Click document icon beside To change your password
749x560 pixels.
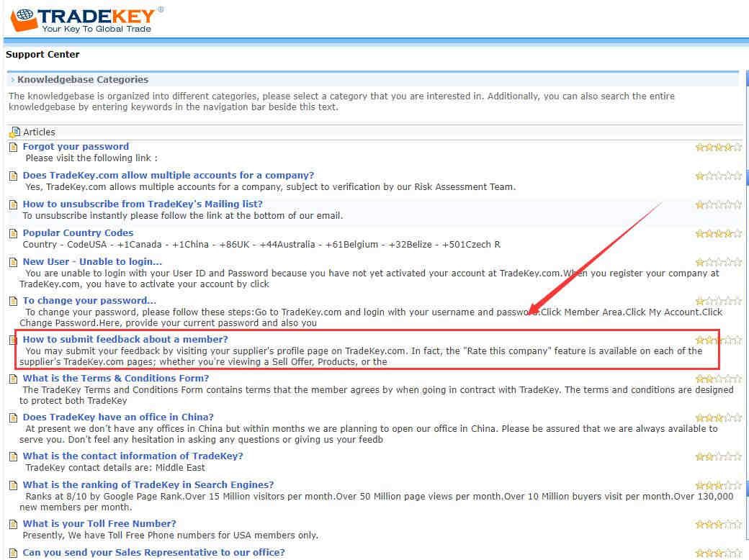14,302
